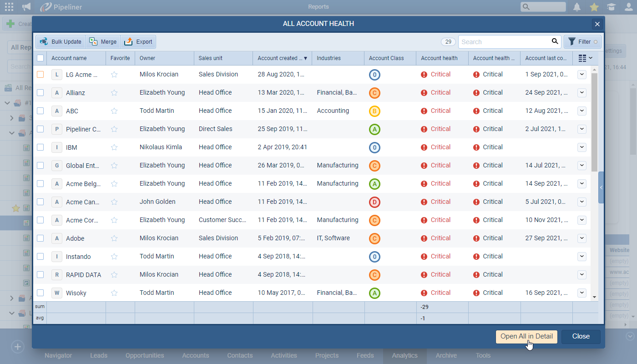Image resolution: width=637 pixels, height=364 pixels.
Task: Click the critical health icon for IBM
Action: coord(424,147)
